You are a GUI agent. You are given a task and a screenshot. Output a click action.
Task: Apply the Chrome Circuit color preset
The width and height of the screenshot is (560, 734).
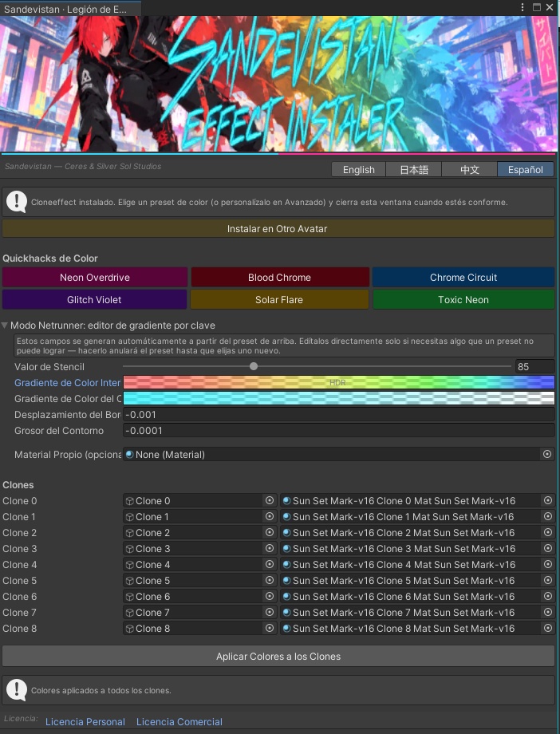click(x=463, y=277)
